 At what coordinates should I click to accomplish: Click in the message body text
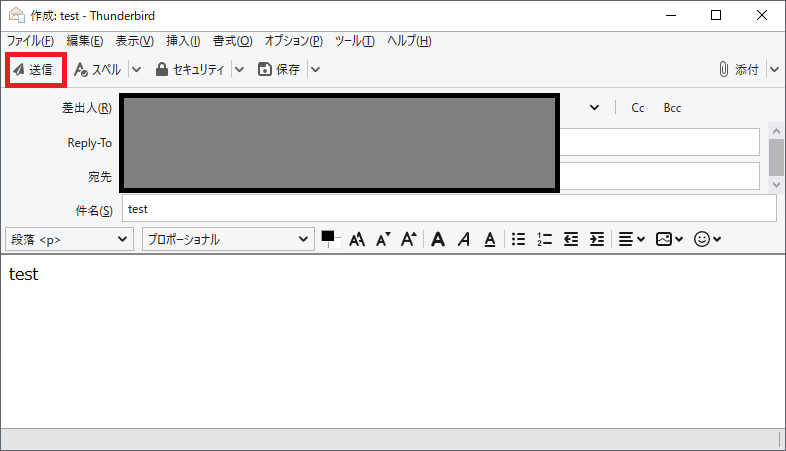click(x=24, y=274)
